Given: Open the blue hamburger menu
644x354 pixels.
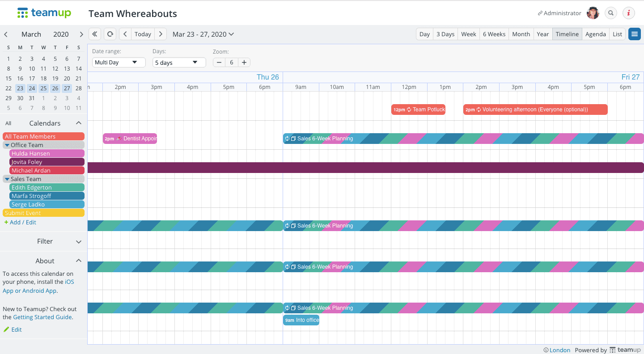Looking at the screenshot, I should (634, 34).
